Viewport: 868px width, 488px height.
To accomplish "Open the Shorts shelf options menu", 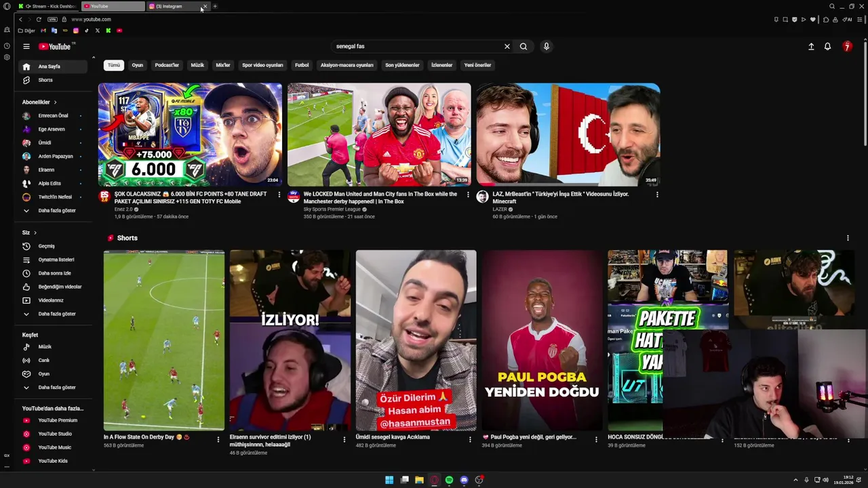I will click(848, 238).
